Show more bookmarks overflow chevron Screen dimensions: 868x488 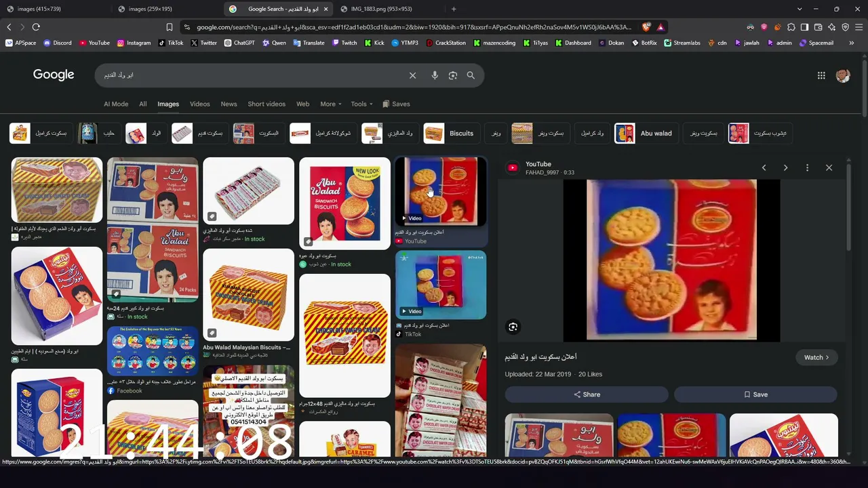(x=851, y=43)
